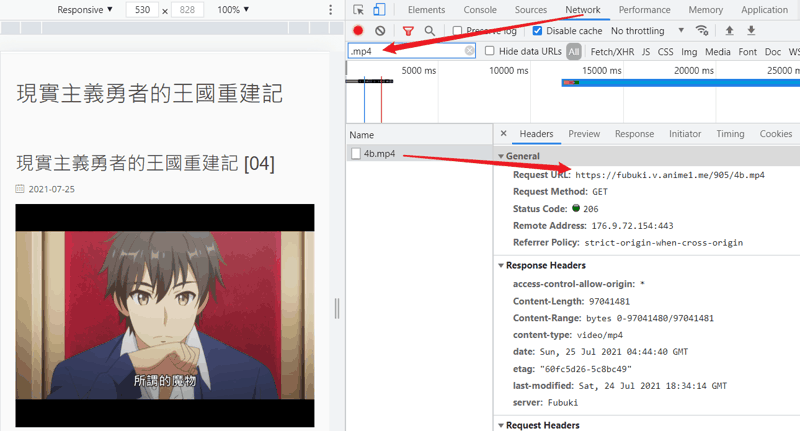Open device toolbar three-dot menu

[x=331, y=10]
